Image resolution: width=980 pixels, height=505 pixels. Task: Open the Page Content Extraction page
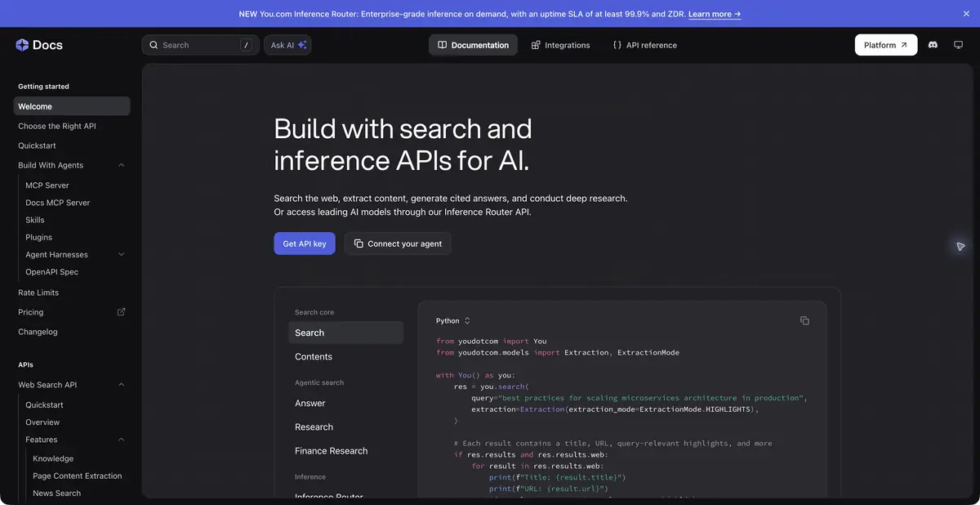(x=78, y=476)
